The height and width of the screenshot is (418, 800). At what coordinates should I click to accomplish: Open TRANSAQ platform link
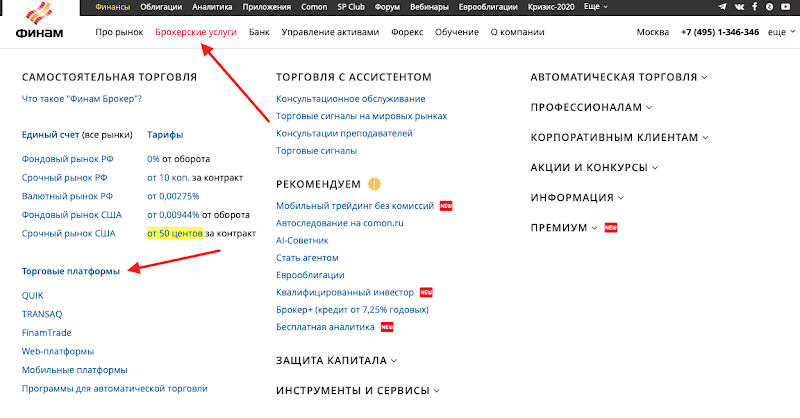pos(42,314)
